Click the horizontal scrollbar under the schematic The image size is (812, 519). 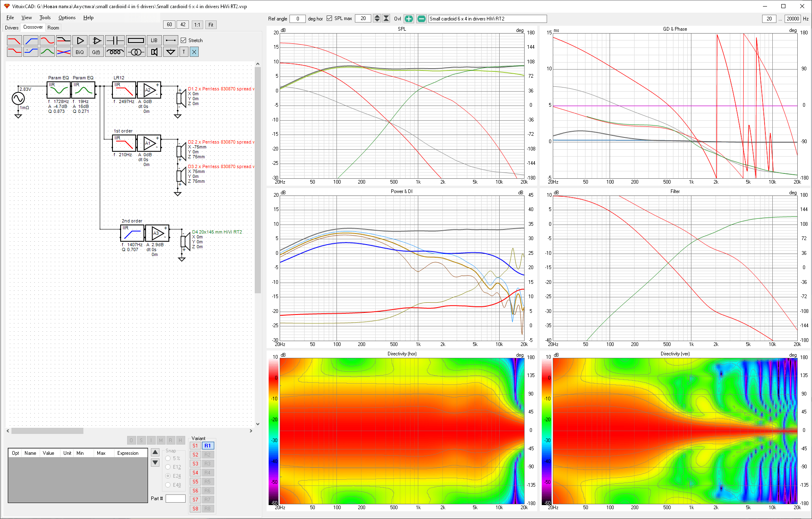(x=47, y=431)
